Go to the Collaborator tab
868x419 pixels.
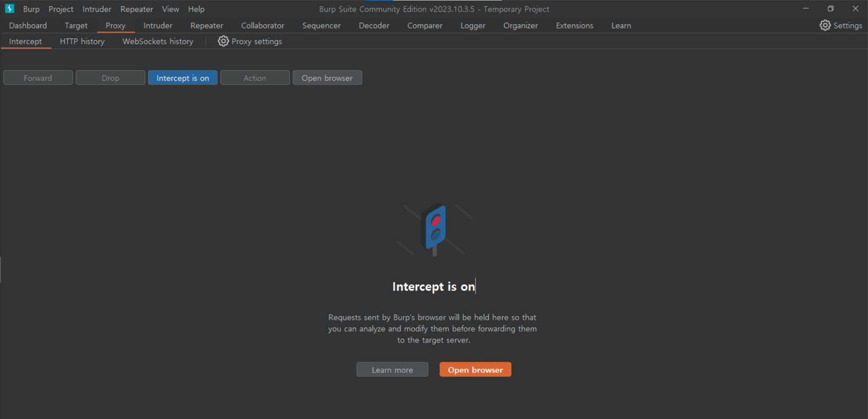point(263,25)
